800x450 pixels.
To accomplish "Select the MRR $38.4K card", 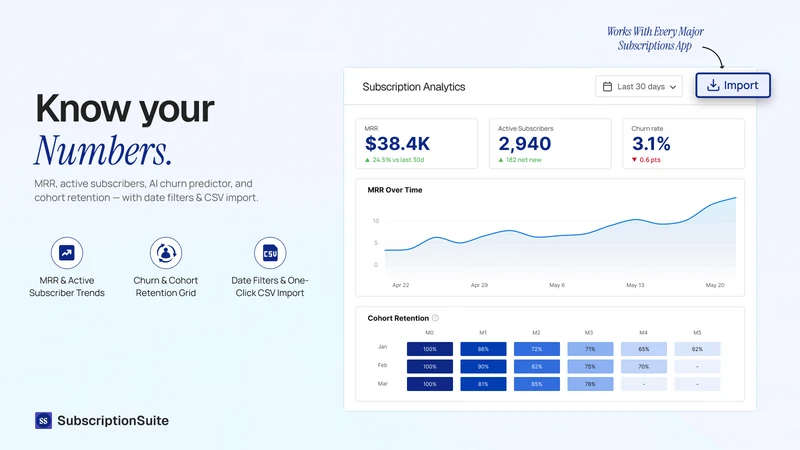I will point(416,143).
